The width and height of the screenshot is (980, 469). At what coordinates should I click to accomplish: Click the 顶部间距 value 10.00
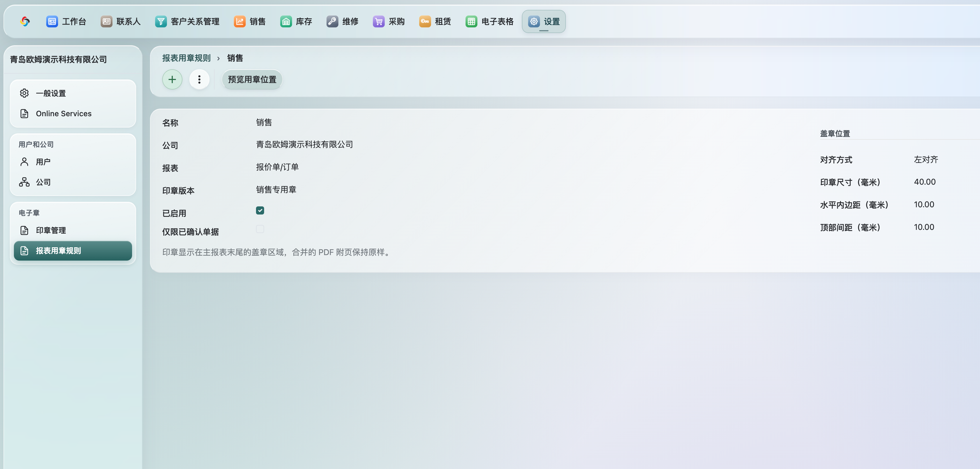click(924, 227)
